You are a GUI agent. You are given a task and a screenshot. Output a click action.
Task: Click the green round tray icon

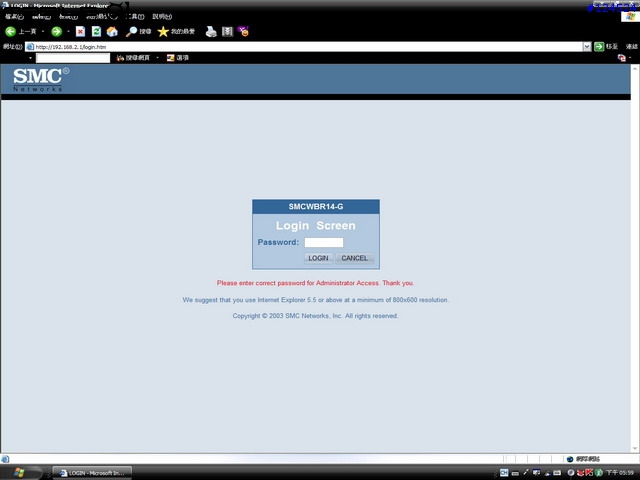pos(599,473)
